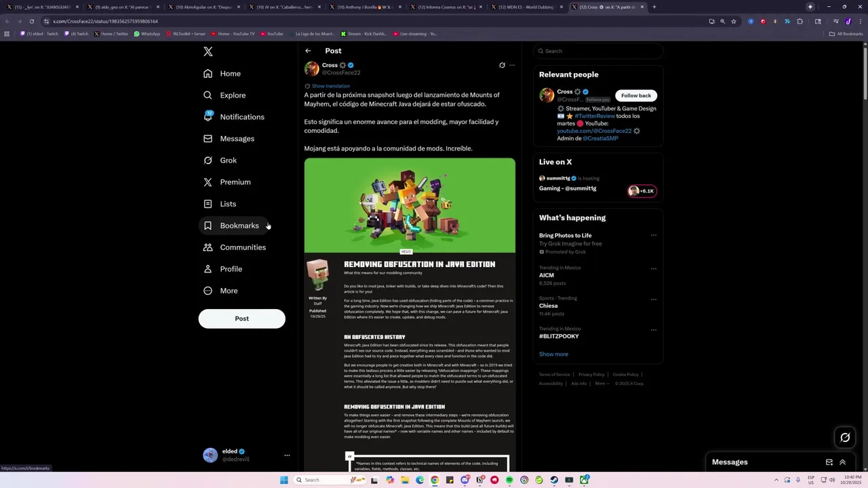Screen dimensions: 868x488
Task: Click Show more under trends
Action: coord(553,354)
